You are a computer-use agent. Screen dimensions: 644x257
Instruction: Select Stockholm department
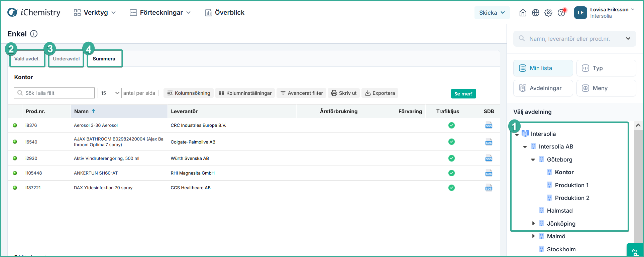tap(561, 249)
